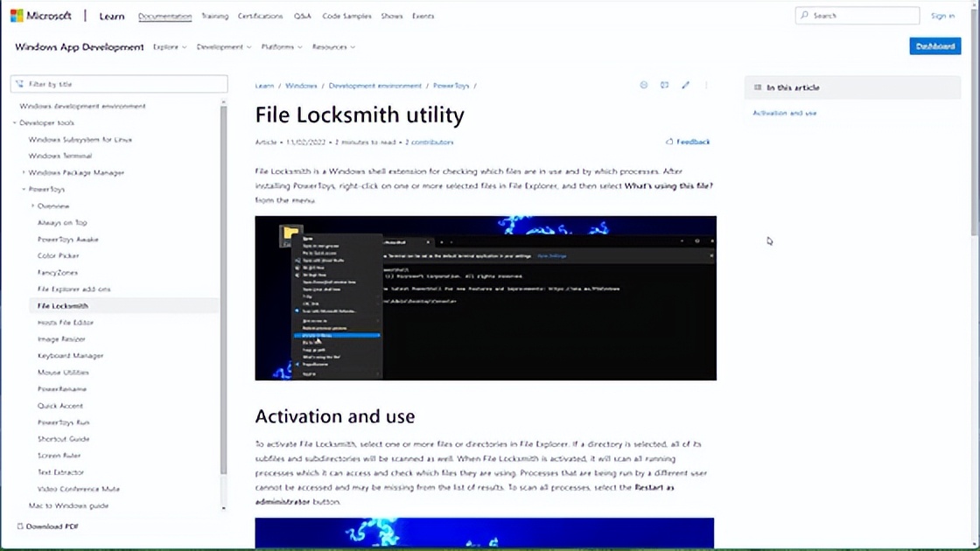Collapse the Developer tools tree node

coord(15,123)
